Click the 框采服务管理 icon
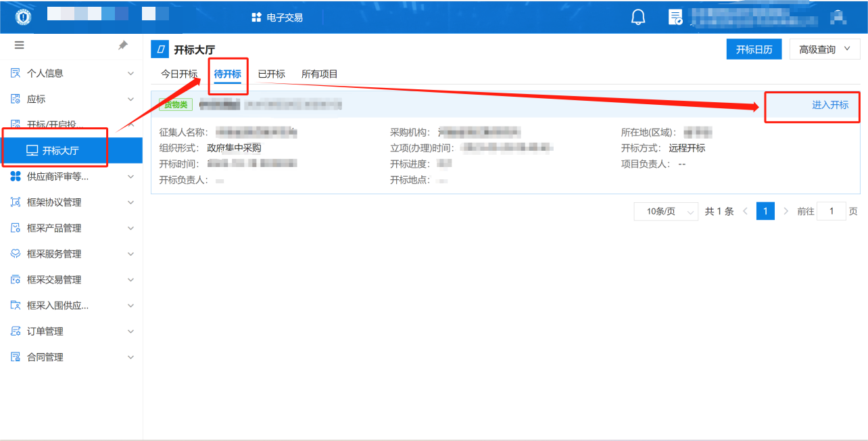The width and height of the screenshot is (868, 441). [x=16, y=254]
